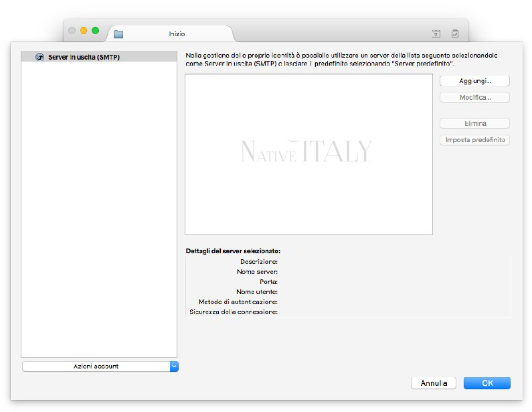Click Metodo di autenticazione: label

tap(238, 301)
